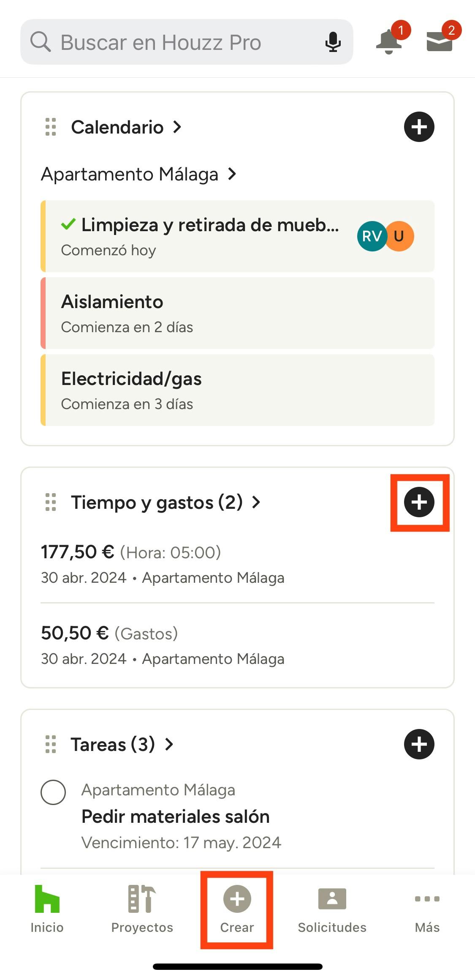Expand Tiempo y gastos section chevron

click(x=256, y=502)
